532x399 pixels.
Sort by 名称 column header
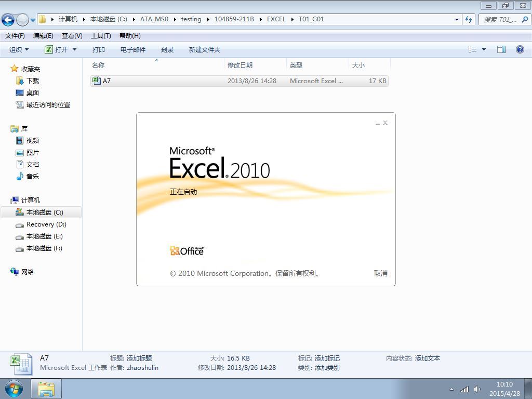pos(98,65)
